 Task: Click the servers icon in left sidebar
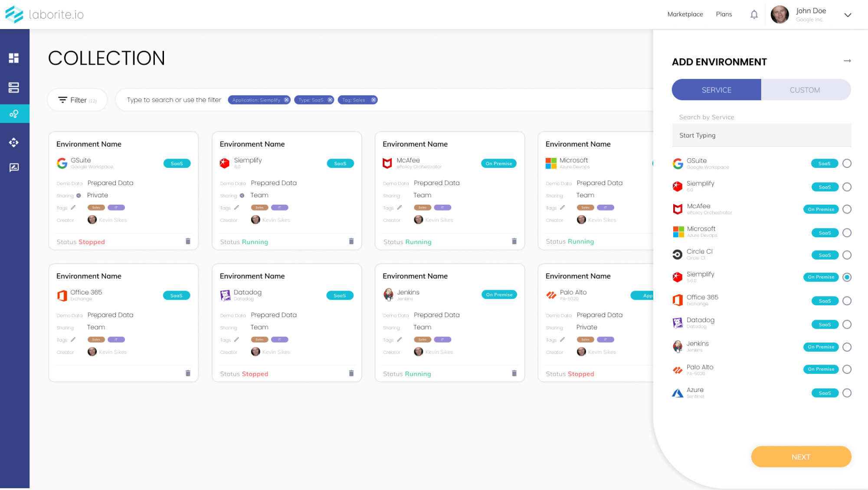tap(14, 88)
